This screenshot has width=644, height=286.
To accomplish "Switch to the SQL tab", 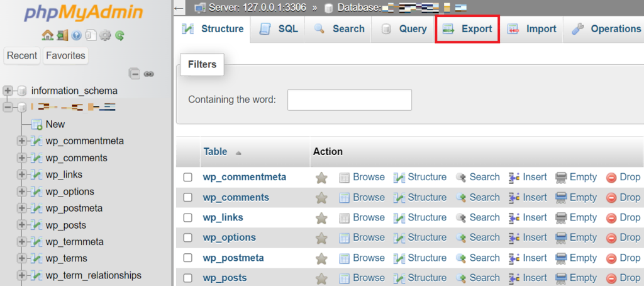I will point(279,29).
